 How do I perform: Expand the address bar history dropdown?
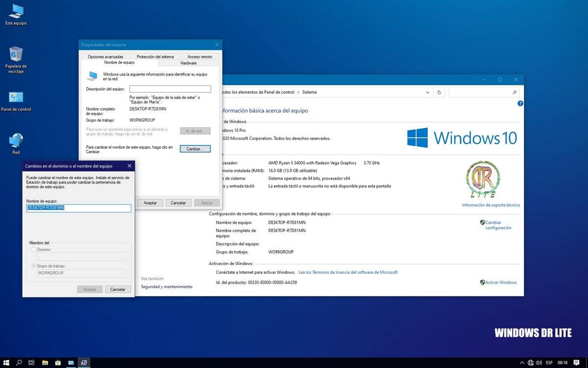pyautogui.click(x=428, y=92)
